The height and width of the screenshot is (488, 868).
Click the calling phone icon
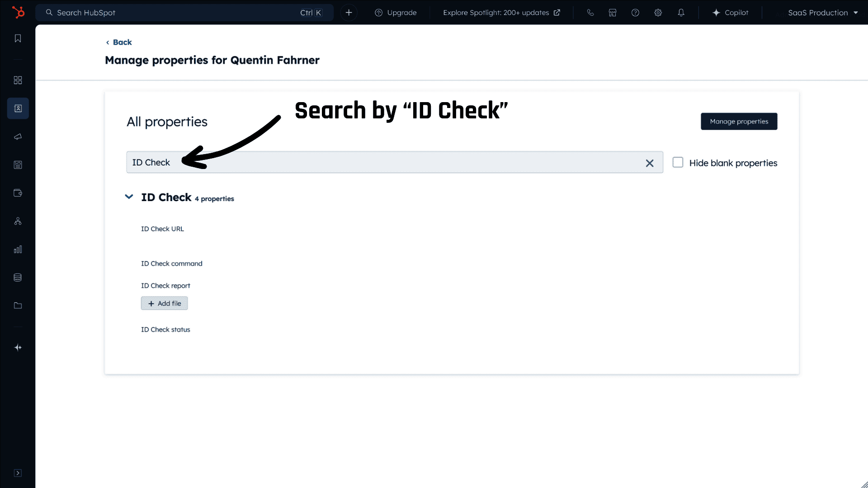tap(590, 13)
